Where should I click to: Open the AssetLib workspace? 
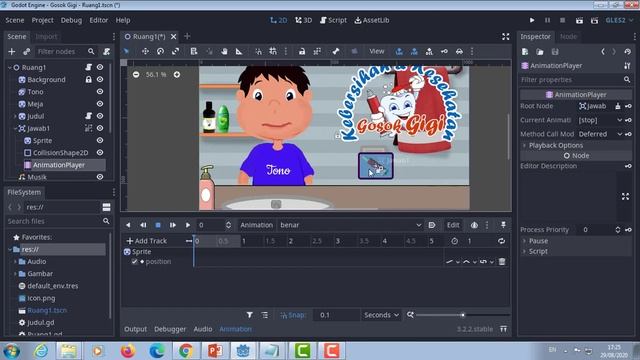pos(371,20)
